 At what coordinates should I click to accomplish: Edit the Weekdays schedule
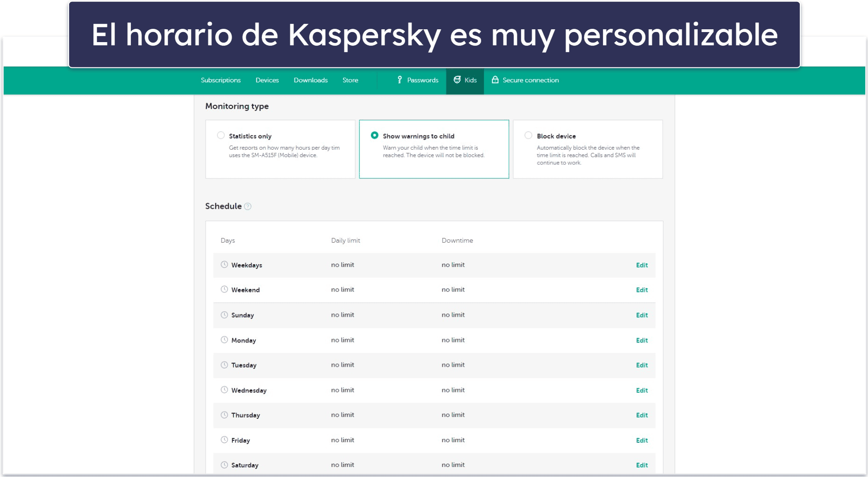642,265
